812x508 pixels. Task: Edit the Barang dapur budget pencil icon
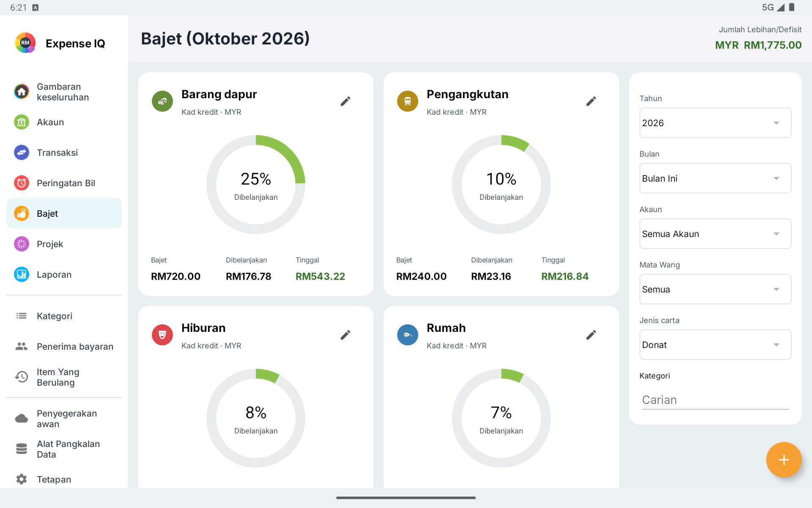click(346, 101)
